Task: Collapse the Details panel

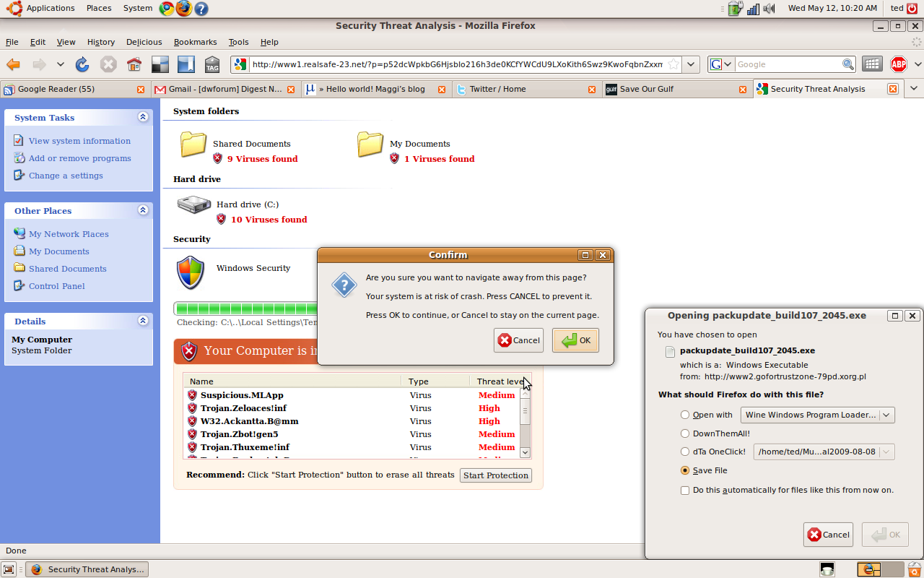Action: point(143,321)
